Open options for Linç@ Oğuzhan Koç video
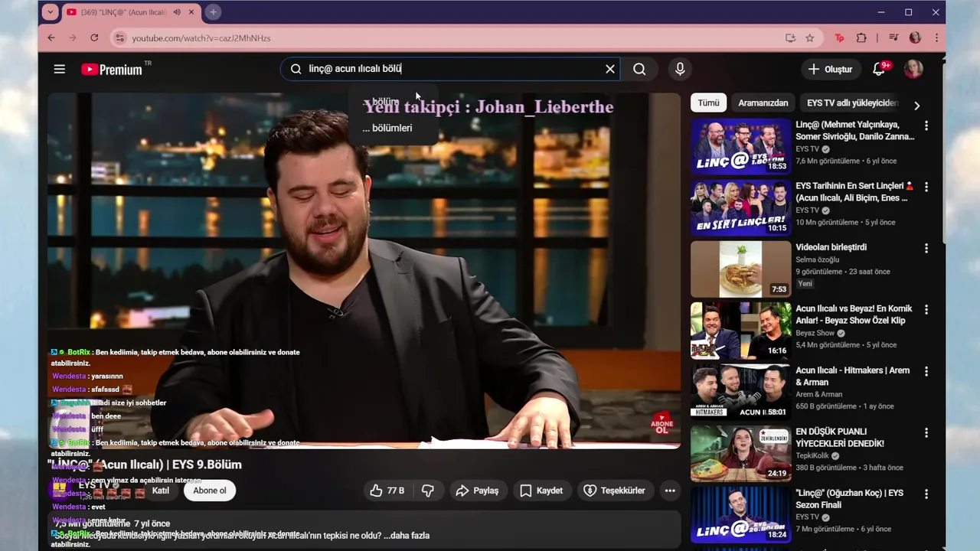The height and width of the screenshot is (551, 980). coord(926,494)
